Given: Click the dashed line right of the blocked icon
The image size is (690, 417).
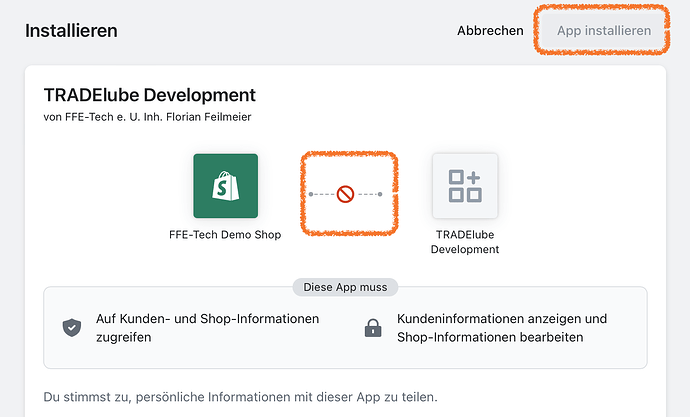Looking at the screenshot, I should point(367,194).
